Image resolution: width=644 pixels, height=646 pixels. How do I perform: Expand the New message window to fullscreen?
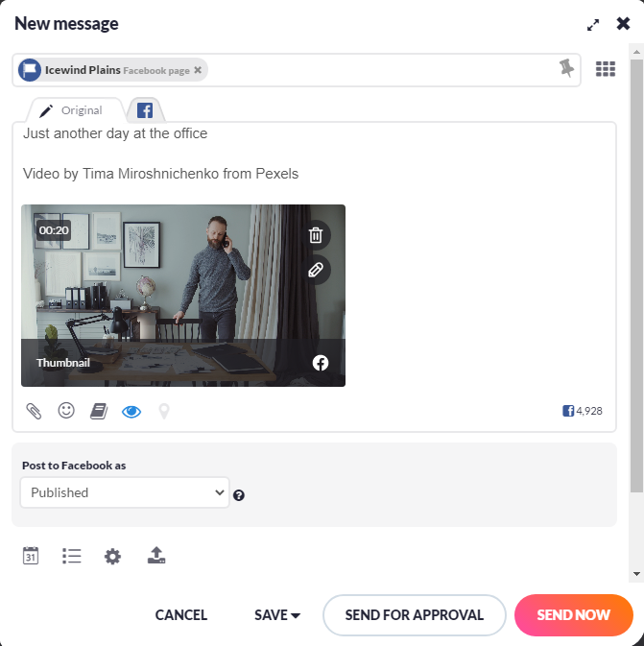coord(593,25)
